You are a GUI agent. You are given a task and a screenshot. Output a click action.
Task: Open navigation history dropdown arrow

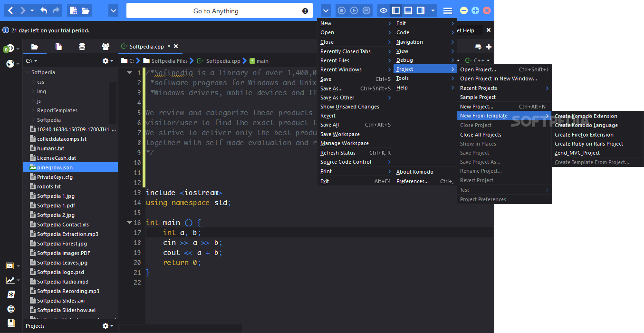pyautogui.click(x=32, y=10)
